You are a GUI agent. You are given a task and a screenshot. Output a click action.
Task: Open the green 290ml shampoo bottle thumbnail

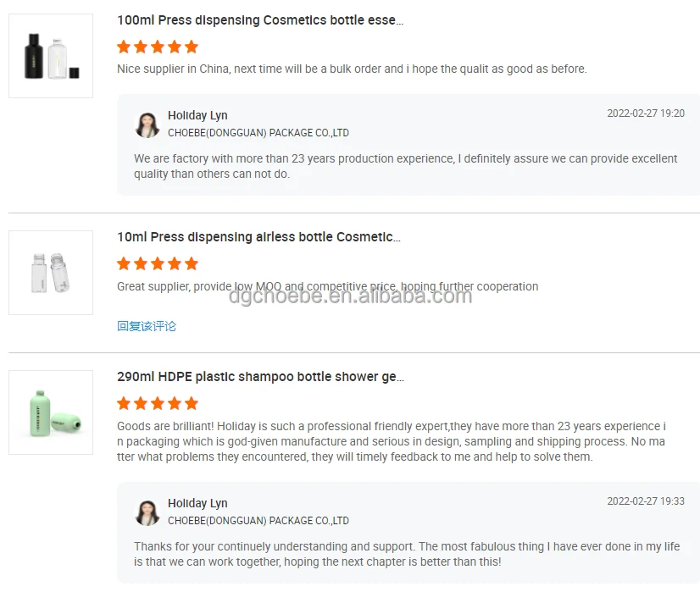tap(51, 412)
